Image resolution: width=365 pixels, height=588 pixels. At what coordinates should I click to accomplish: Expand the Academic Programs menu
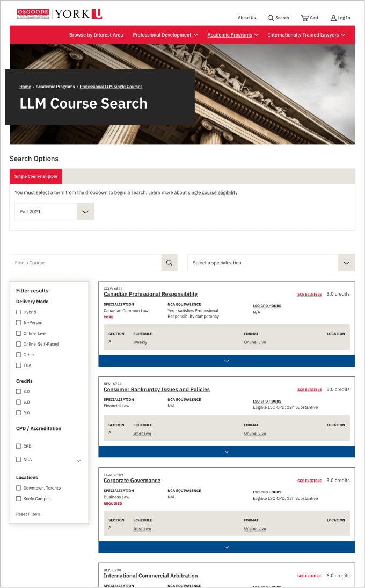coord(233,35)
